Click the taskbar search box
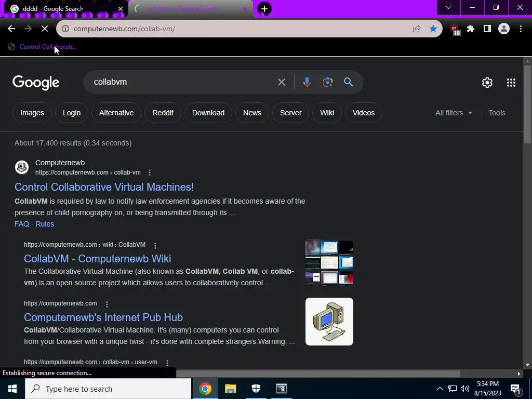This screenshot has height=399, width=532. click(x=108, y=389)
